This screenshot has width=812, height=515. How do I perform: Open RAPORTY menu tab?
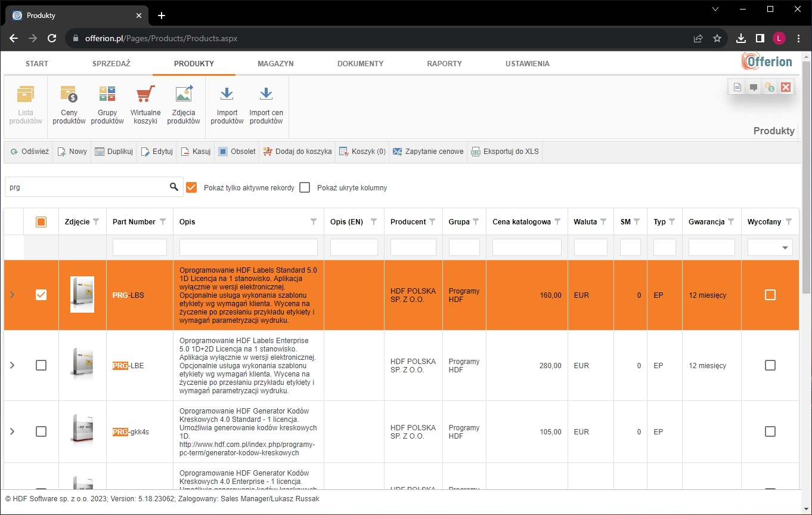tap(444, 63)
